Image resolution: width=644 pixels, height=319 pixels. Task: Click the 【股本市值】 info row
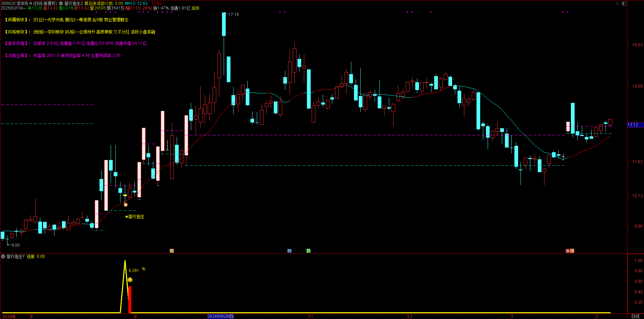(x=76, y=43)
